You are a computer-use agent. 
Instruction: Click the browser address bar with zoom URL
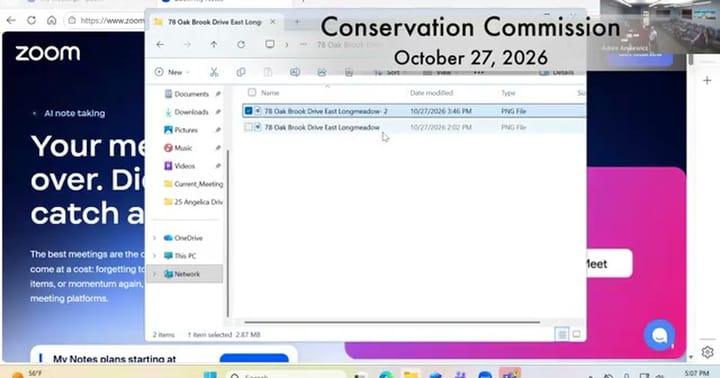106,20
